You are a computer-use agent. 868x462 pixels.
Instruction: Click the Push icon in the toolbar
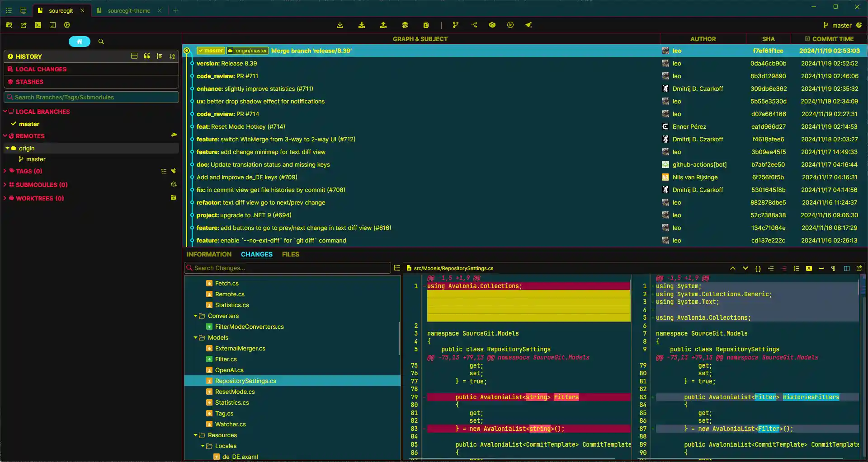(383, 25)
